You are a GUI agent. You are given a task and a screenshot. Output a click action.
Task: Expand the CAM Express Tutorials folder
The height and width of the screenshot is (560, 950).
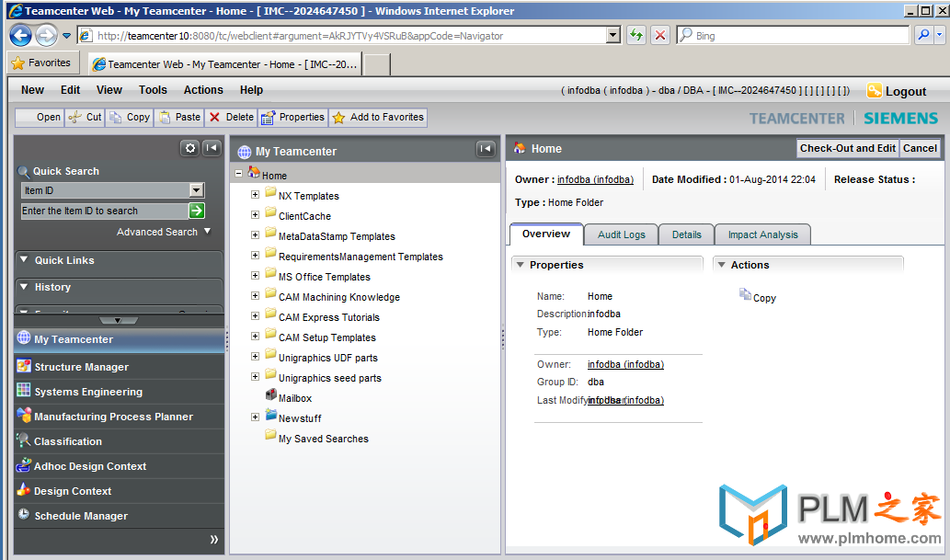tap(255, 315)
